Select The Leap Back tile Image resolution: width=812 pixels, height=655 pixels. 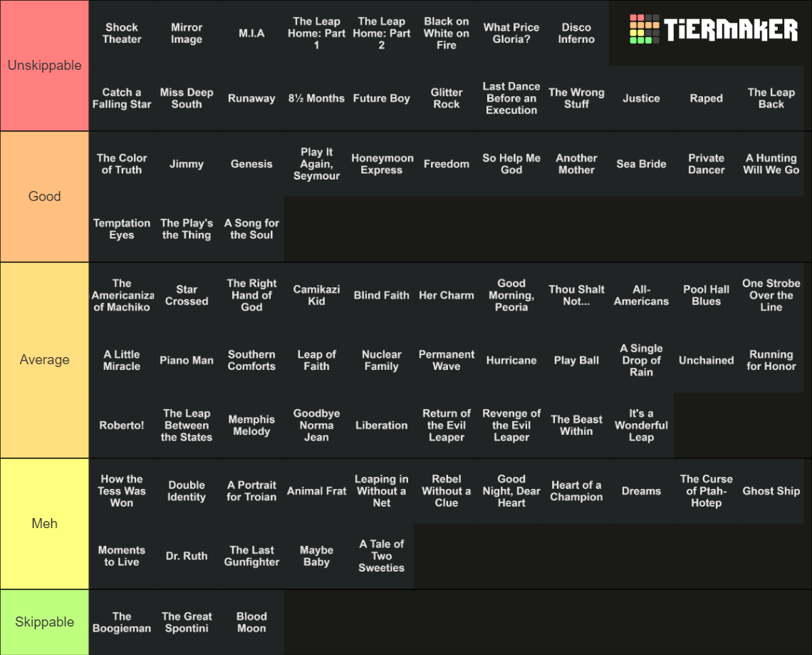point(771,98)
